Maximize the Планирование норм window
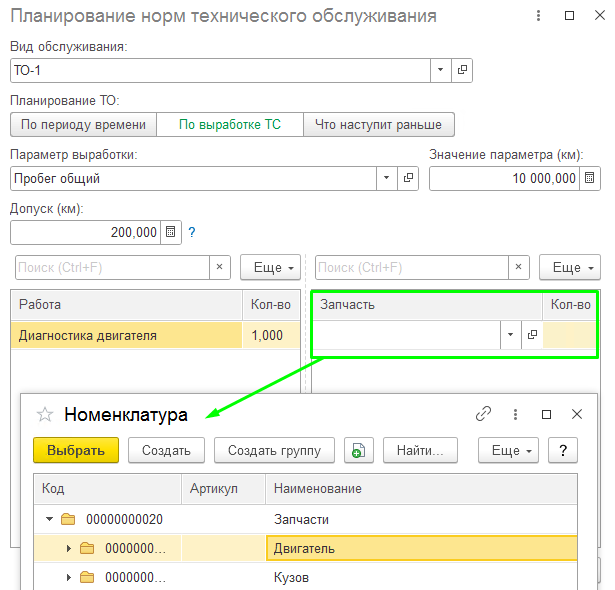Screen dimensions: 615x590 pyautogui.click(x=569, y=16)
